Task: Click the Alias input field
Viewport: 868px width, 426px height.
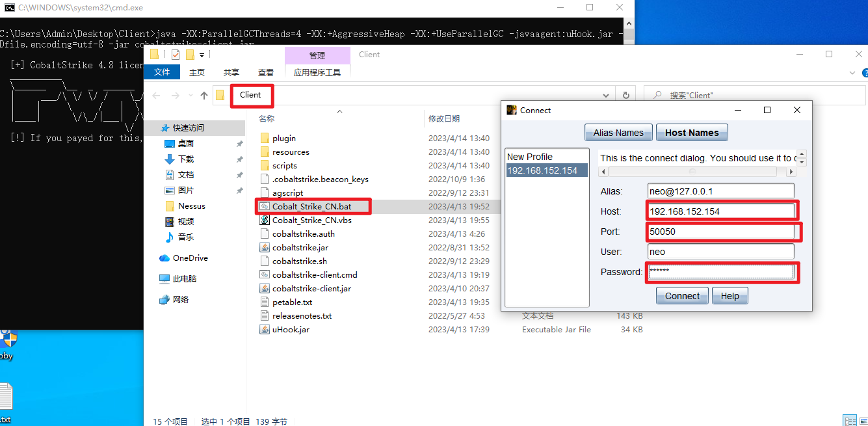Action: point(721,191)
